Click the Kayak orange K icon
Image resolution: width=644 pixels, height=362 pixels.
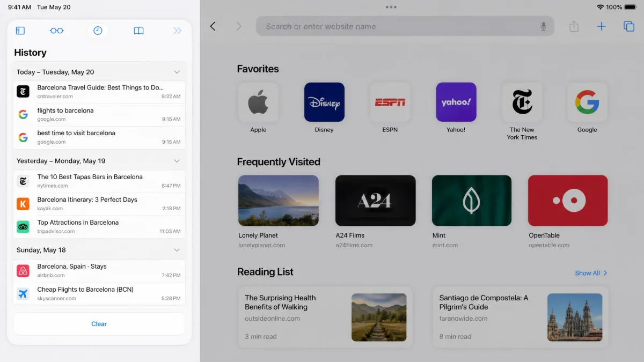23,204
